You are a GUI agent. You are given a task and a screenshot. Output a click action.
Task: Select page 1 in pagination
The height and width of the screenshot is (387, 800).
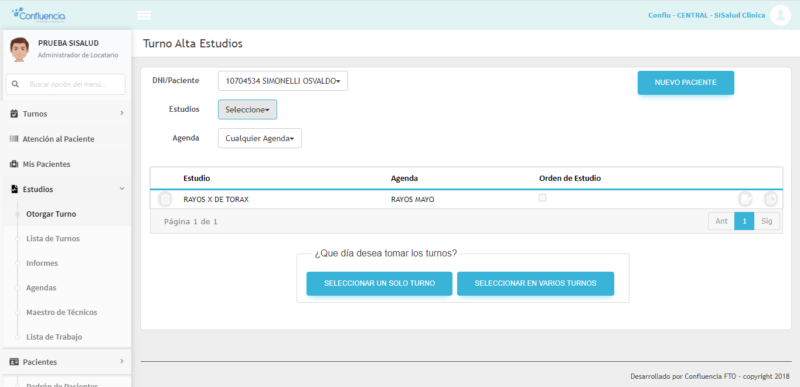click(x=744, y=221)
